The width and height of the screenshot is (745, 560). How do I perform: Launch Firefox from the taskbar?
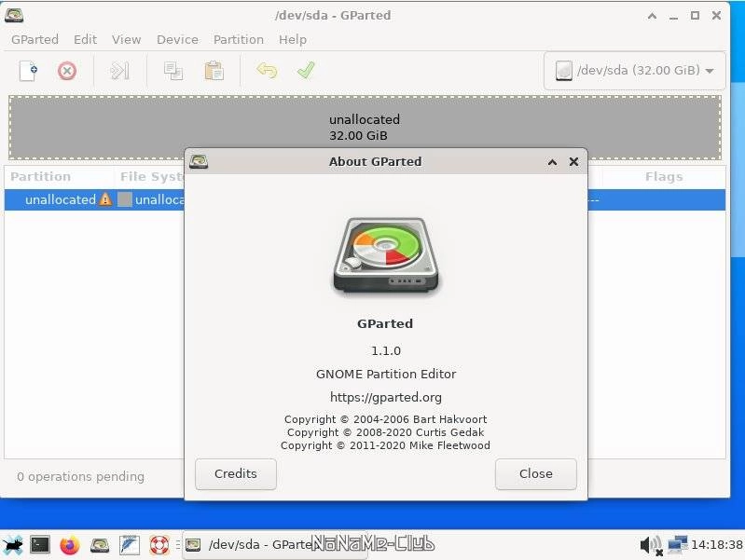pos(70,545)
